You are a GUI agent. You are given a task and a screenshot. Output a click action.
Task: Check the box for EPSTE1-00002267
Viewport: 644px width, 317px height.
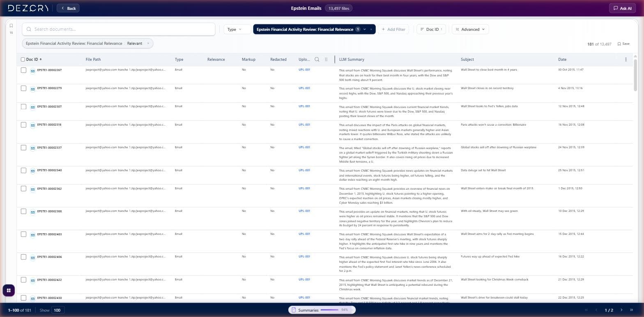click(23, 70)
